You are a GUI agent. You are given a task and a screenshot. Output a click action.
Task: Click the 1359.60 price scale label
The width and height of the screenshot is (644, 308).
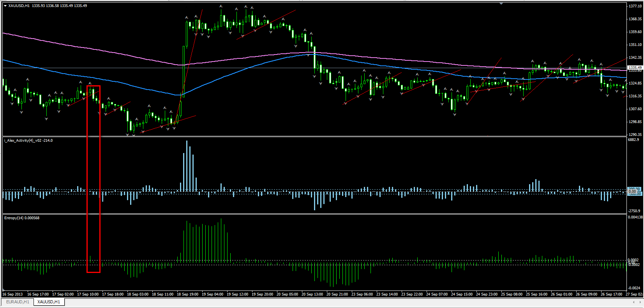[x=635, y=32]
